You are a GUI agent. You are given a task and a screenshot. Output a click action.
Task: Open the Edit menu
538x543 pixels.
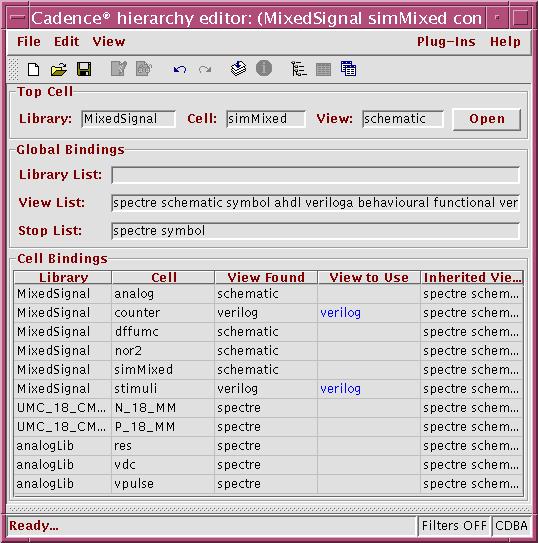point(66,42)
